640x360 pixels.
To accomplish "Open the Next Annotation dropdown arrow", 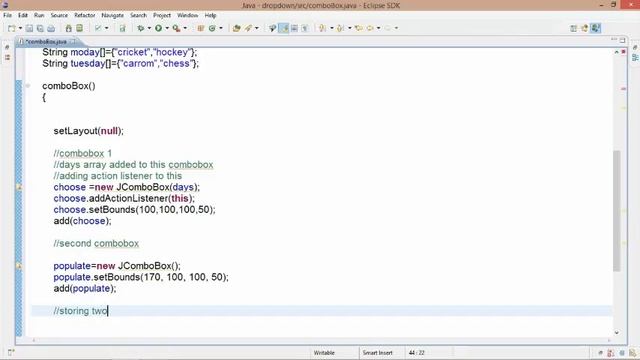I will click(x=331, y=28).
